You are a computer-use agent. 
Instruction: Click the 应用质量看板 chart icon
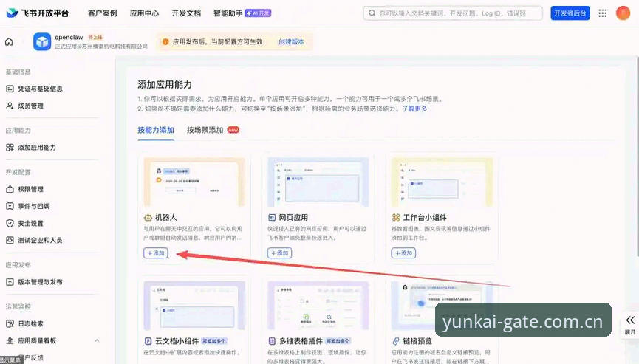tap(10, 340)
